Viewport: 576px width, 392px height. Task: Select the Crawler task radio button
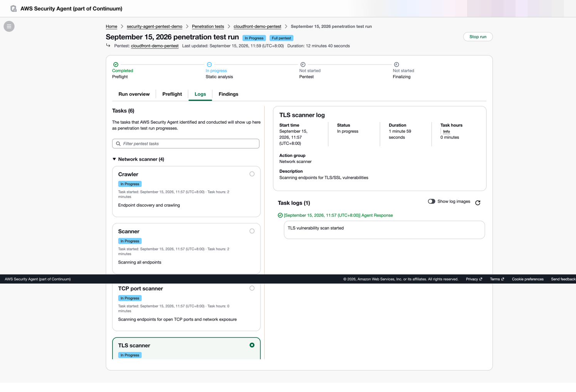pyautogui.click(x=252, y=174)
